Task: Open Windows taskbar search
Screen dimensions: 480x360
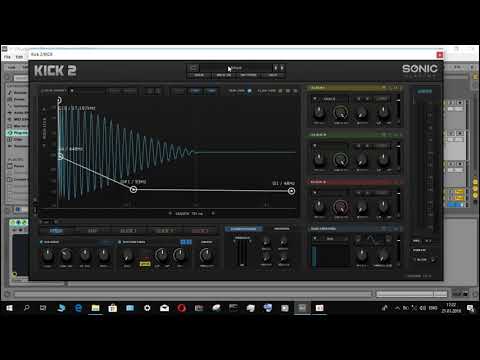Action: click(x=27, y=308)
